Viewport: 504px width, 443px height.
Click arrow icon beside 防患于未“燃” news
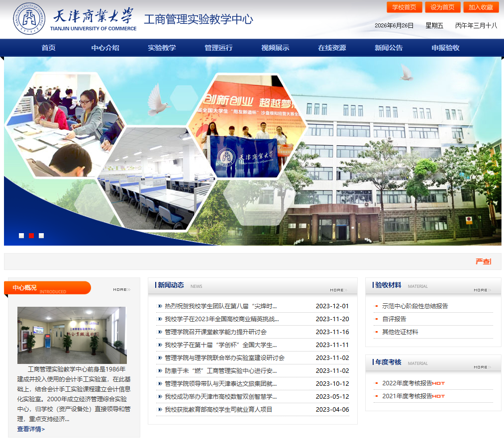159,371
